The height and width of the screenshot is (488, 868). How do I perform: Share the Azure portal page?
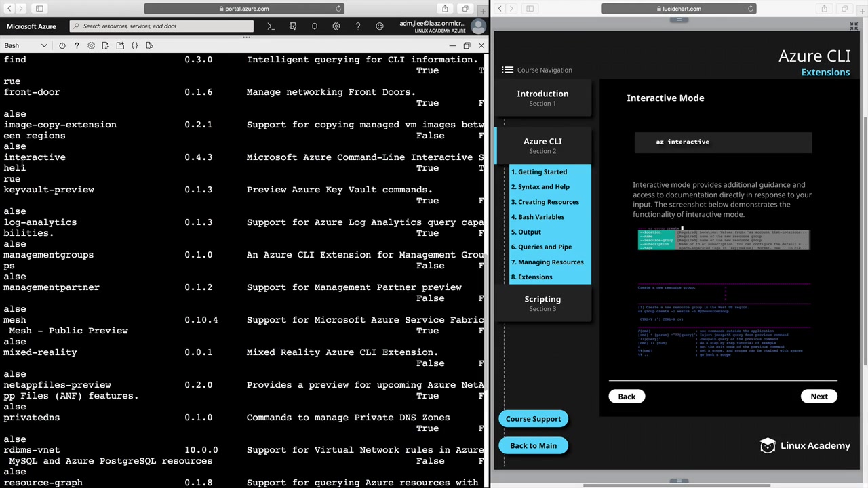click(445, 9)
